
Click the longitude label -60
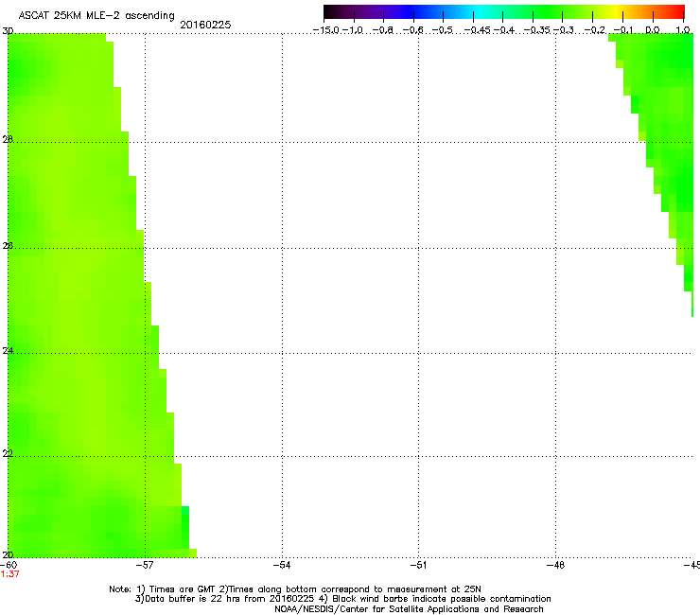[8, 565]
